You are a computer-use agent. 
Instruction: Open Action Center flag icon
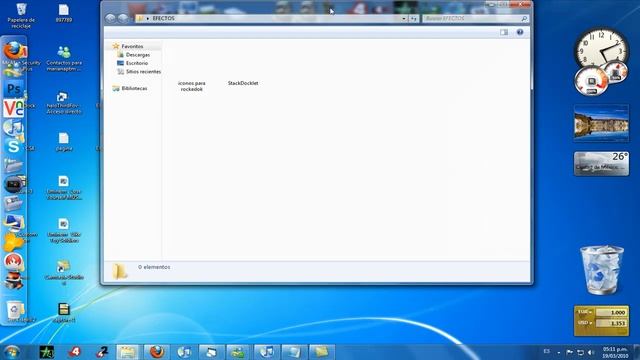pos(569,352)
